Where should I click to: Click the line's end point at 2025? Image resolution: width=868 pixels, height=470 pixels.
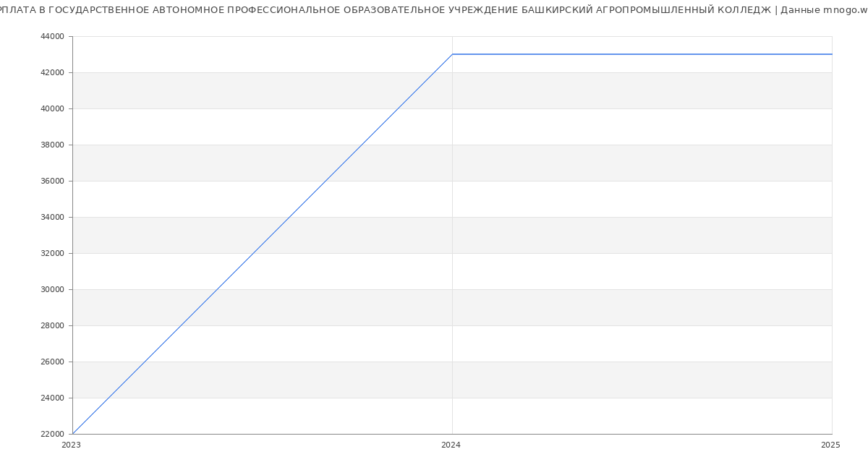pos(831,54)
